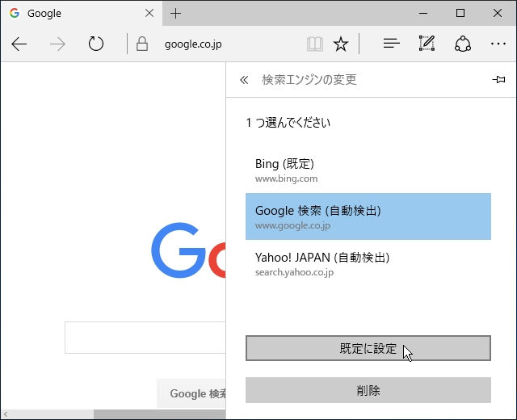517x420 pixels.
Task: Click the scrollbar left arrow
Action: pos(6,414)
